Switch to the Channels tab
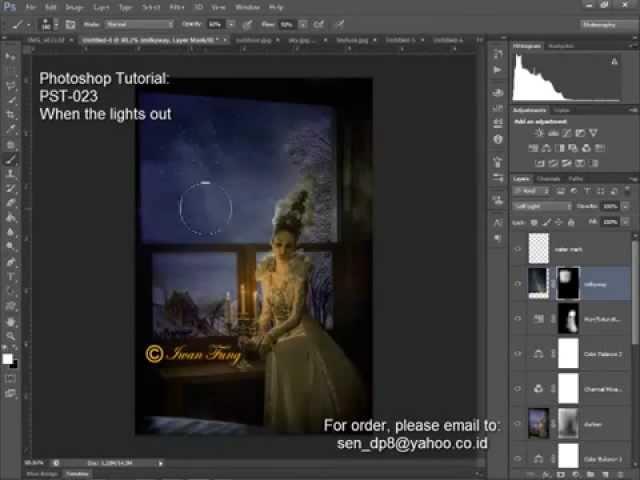The image size is (640, 480). (548, 179)
